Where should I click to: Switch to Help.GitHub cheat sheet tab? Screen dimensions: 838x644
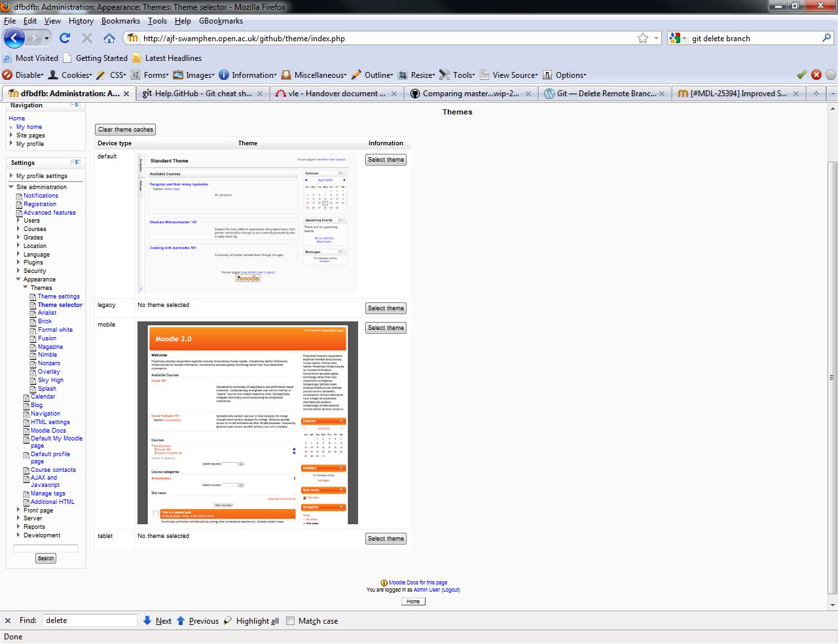point(203,94)
